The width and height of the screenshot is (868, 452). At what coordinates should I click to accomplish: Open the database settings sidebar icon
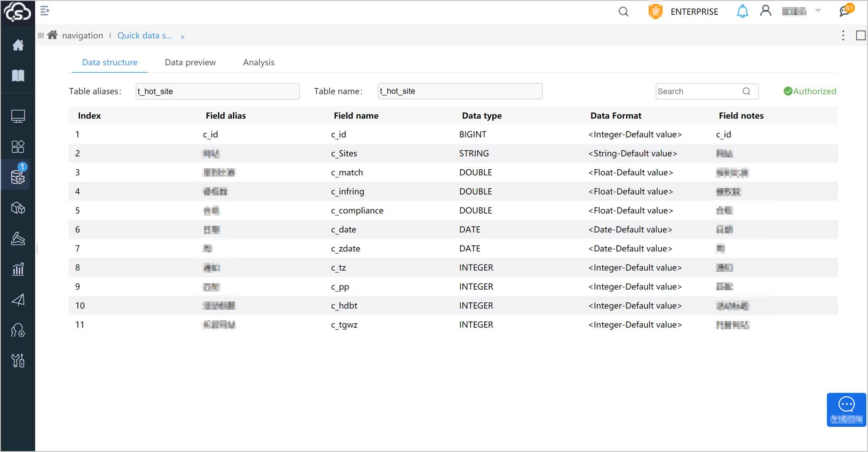point(18,177)
